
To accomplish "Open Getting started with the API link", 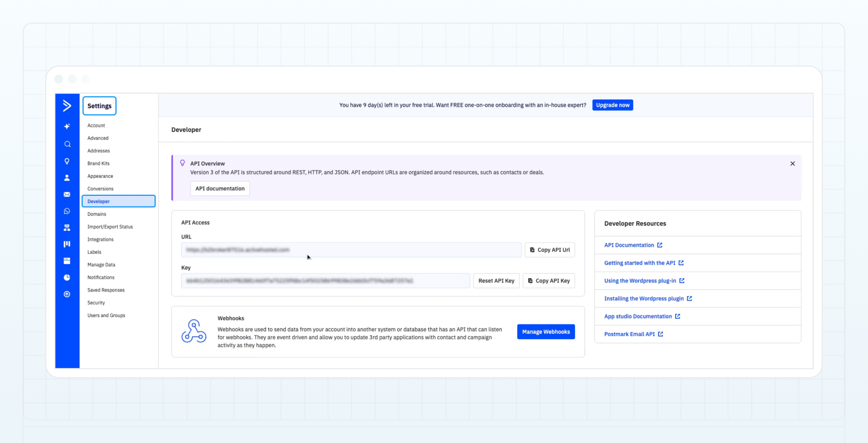I will click(x=640, y=263).
